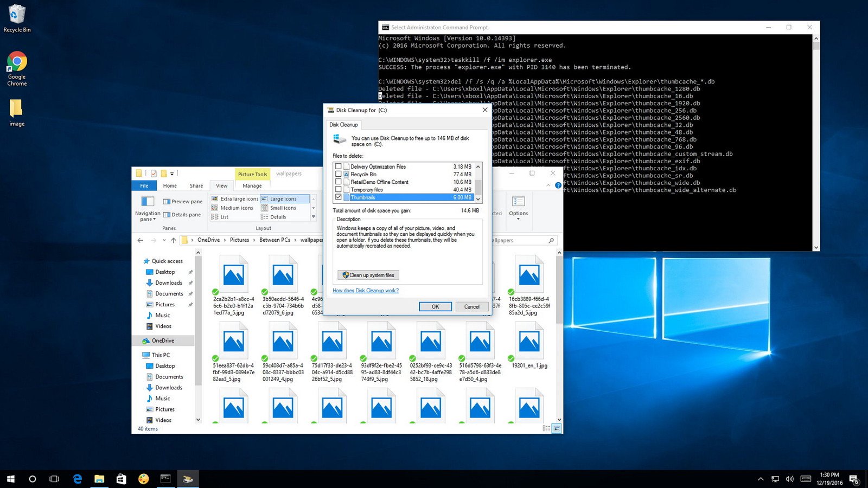Viewport: 868px width, 488px height.
Task: Open folder Options in the View ribbon
Action: [518, 209]
